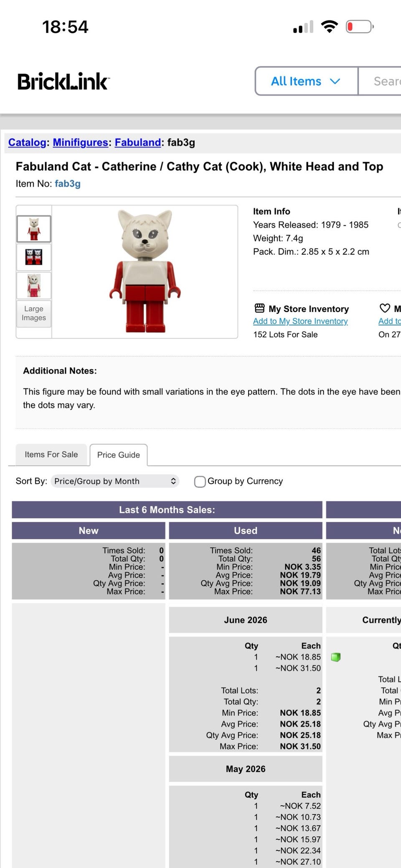Select the first front-view cat thumbnail

tap(34, 229)
